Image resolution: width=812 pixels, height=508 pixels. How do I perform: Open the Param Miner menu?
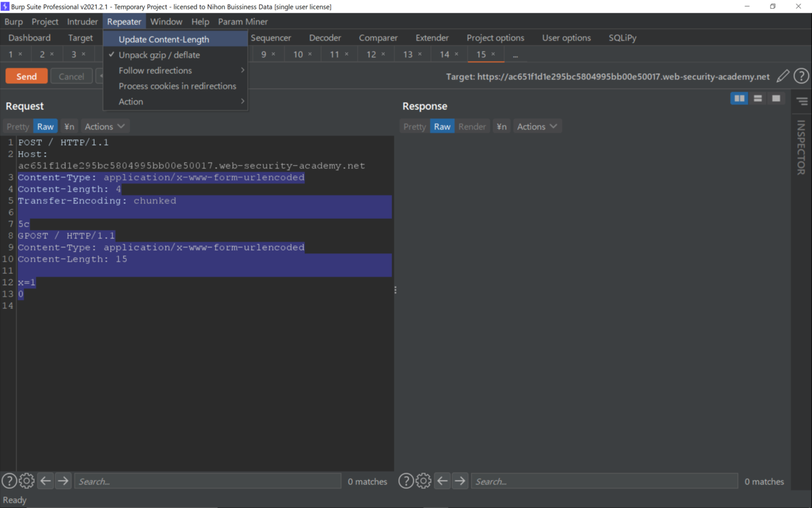coord(243,22)
